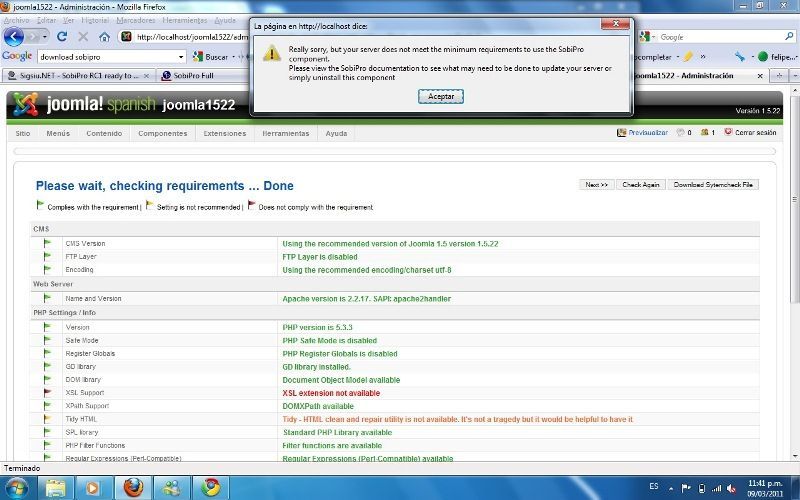The width and height of the screenshot is (800, 500).
Task: Click the Google toolbar search field
Action: (107, 57)
